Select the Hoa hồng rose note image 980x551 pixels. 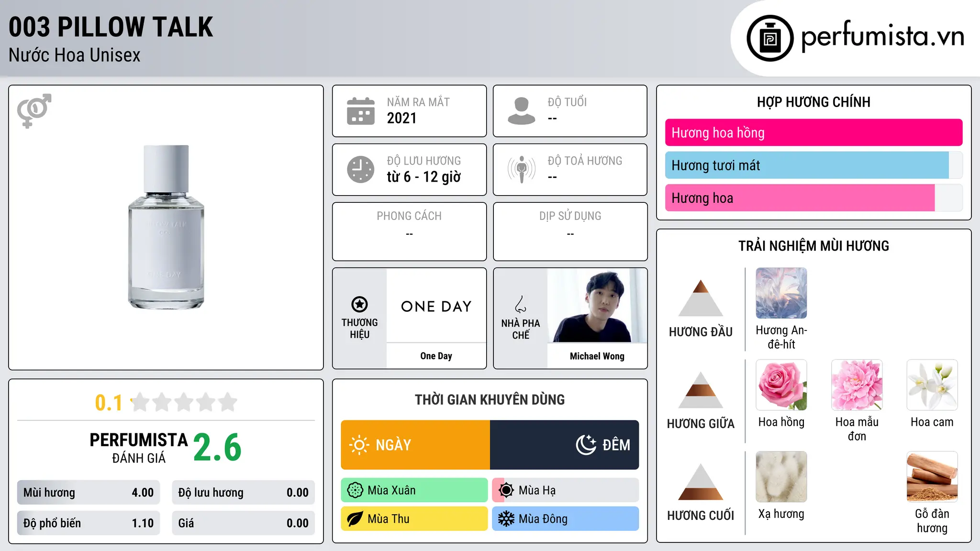tap(781, 385)
